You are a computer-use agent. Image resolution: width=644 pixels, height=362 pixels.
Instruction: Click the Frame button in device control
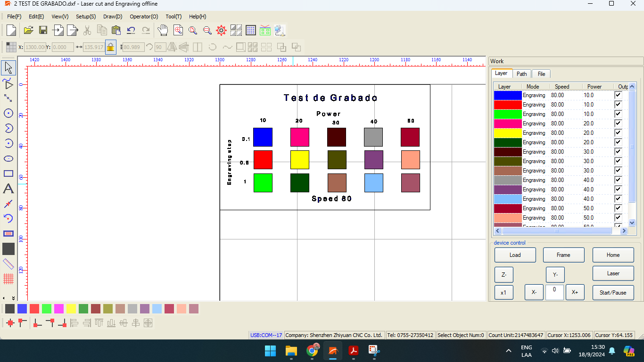(563, 255)
